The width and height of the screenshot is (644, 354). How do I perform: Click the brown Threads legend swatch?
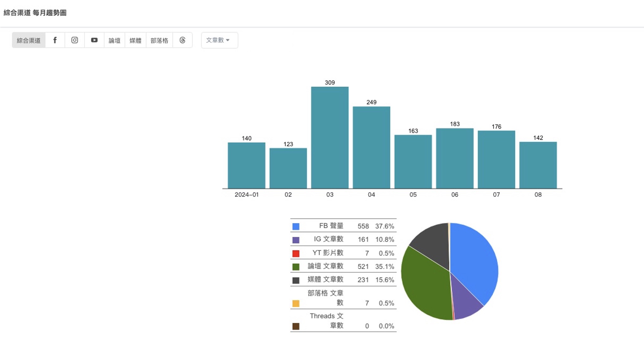(x=296, y=326)
